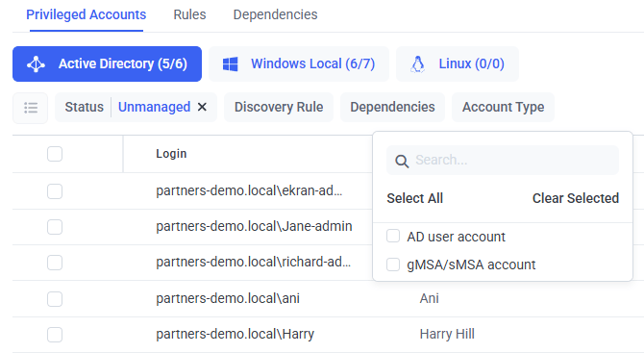644x353 pixels.
Task: Remove the Unmanaged status filter
Action: 202,108
